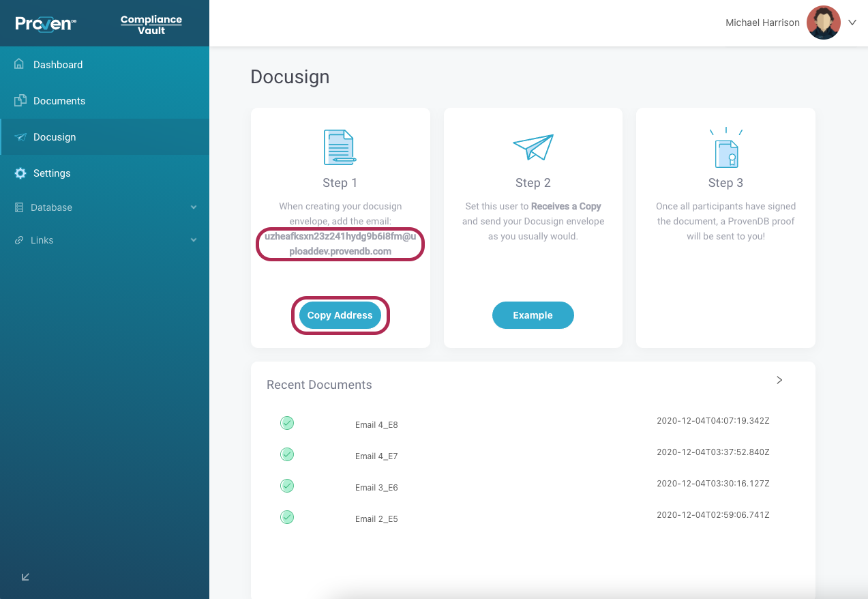The height and width of the screenshot is (599, 868).
Task: Select the Docusign menu item
Action: click(104, 137)
